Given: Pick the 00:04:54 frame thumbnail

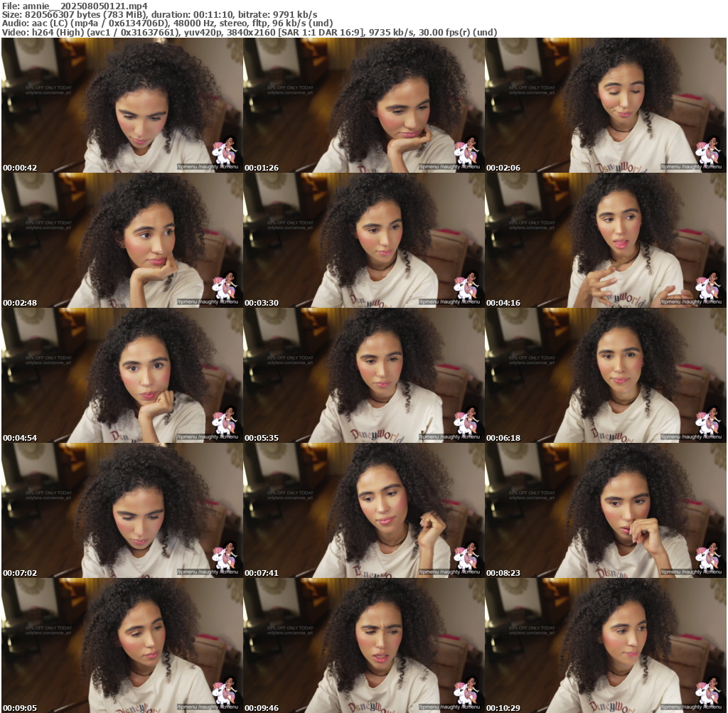Looking at the screenshot, I should (x=122, y=375).
